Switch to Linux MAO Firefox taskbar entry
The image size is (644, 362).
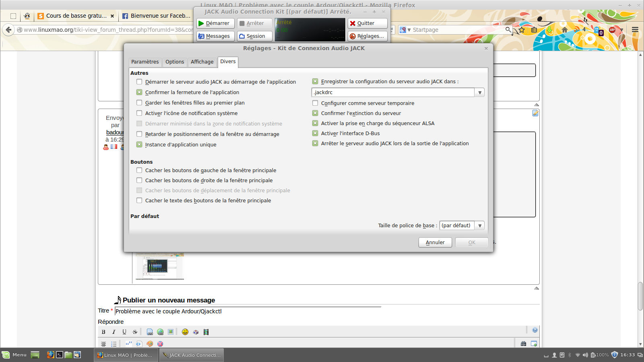click(x=126, y=355)
